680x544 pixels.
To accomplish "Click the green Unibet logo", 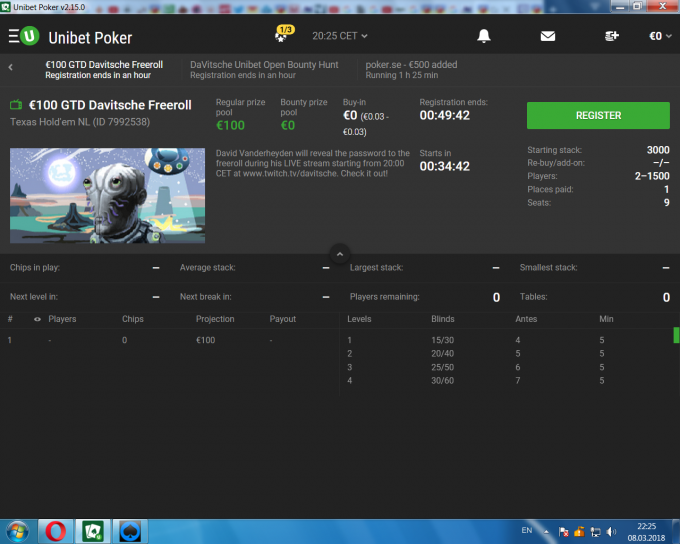I will (x=29, y=36).
